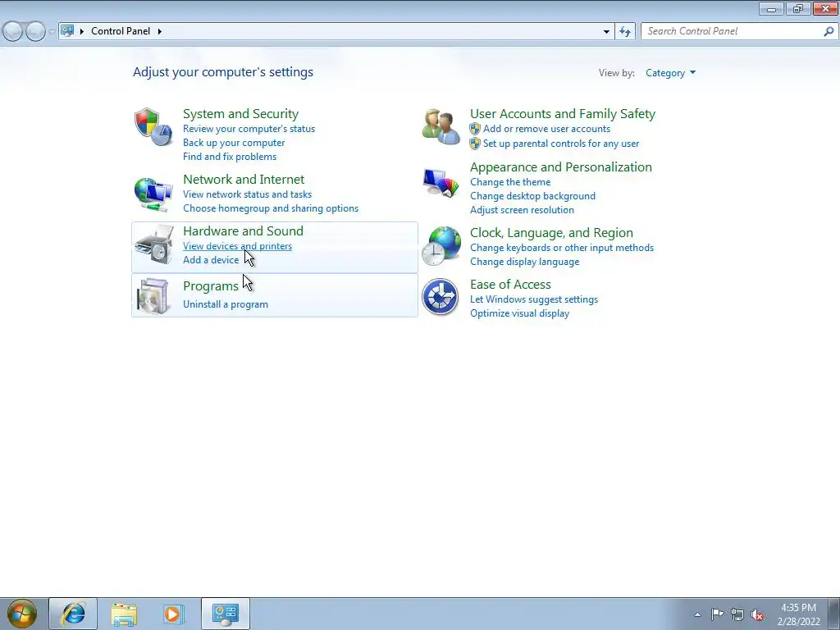Click Change keyboards or other input methods
Viewport: 840px width, 630px height.
(x=562, y=248)
